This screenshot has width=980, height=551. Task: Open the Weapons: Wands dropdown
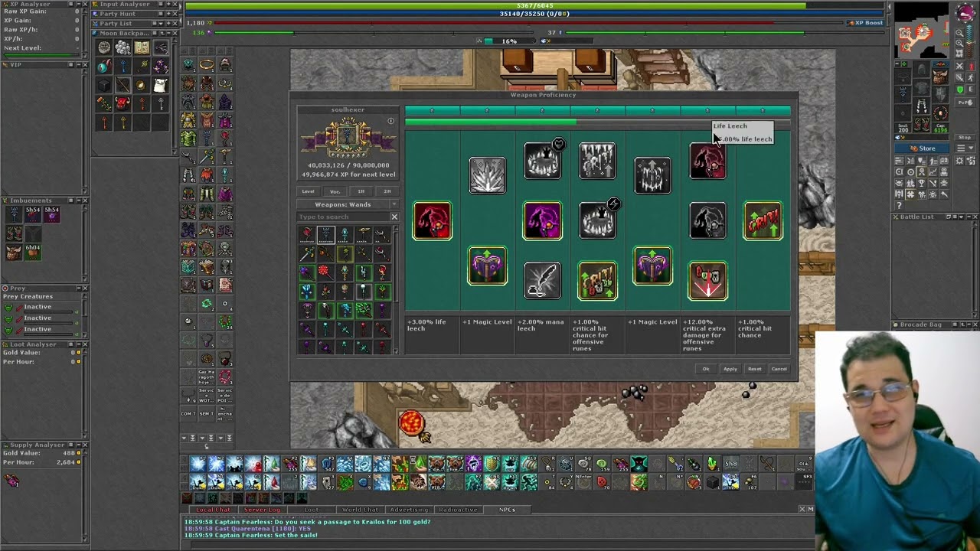tap(348, 204)
